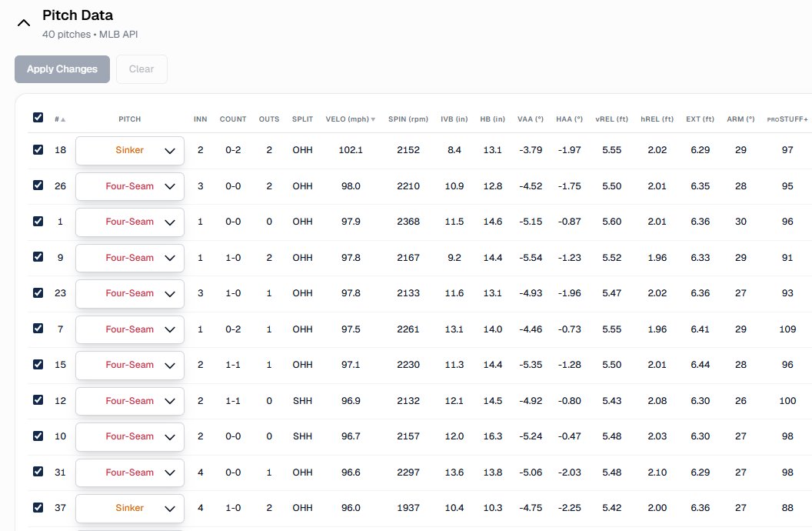Open pitch type dropdown for pitch 10
This screenshot has height=531, width=812.
click(130, 436)
